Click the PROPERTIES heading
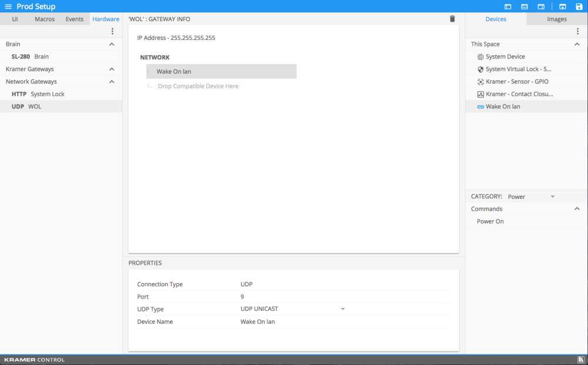The width and height of the screenshot is (588, 365). coord(145,263)
